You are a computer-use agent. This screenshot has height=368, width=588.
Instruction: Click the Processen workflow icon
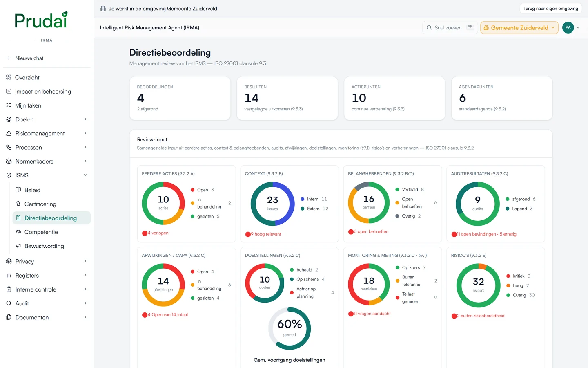[x=9, y=147]
